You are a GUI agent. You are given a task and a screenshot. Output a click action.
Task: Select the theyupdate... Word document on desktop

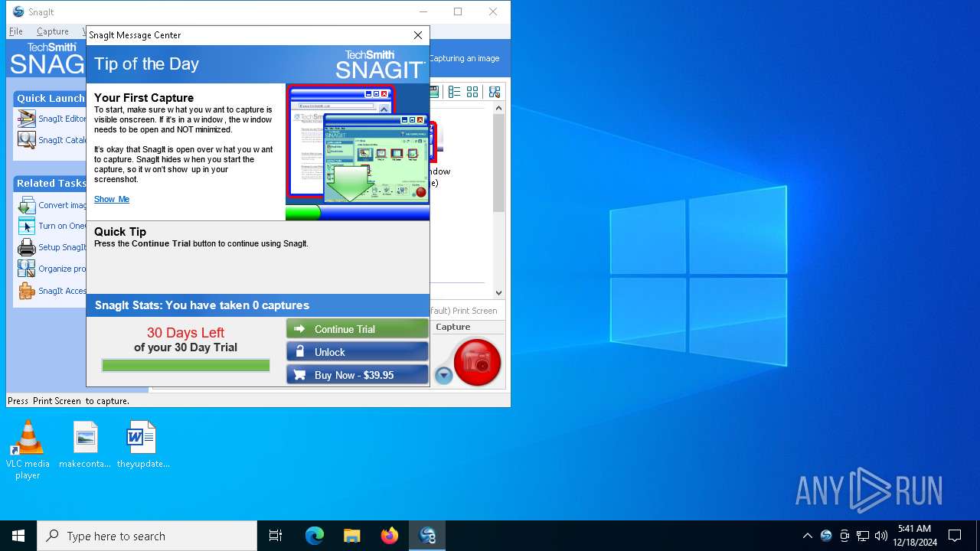(x=143, y=445)
